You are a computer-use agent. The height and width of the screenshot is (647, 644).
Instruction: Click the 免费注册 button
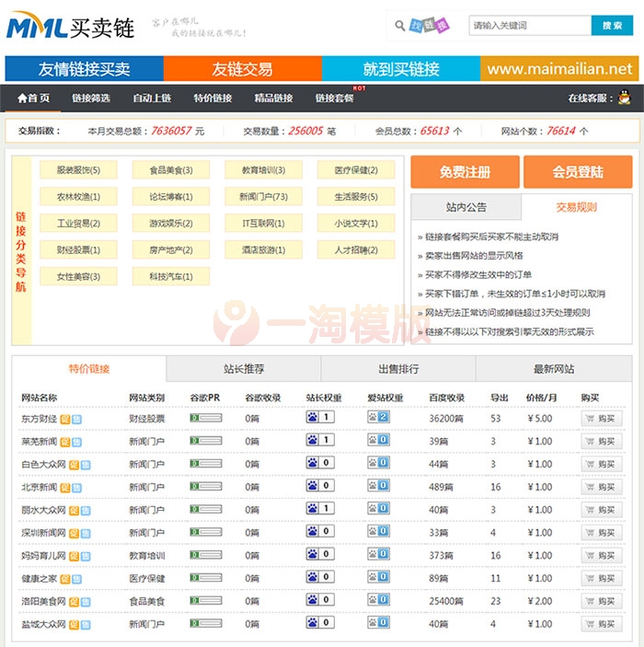click(465, 172)
